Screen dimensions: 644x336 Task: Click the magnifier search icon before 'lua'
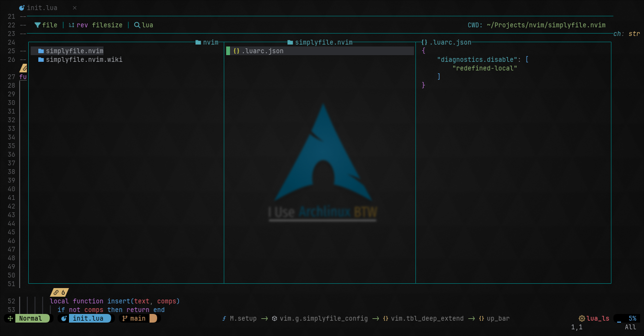click(137, 25)
